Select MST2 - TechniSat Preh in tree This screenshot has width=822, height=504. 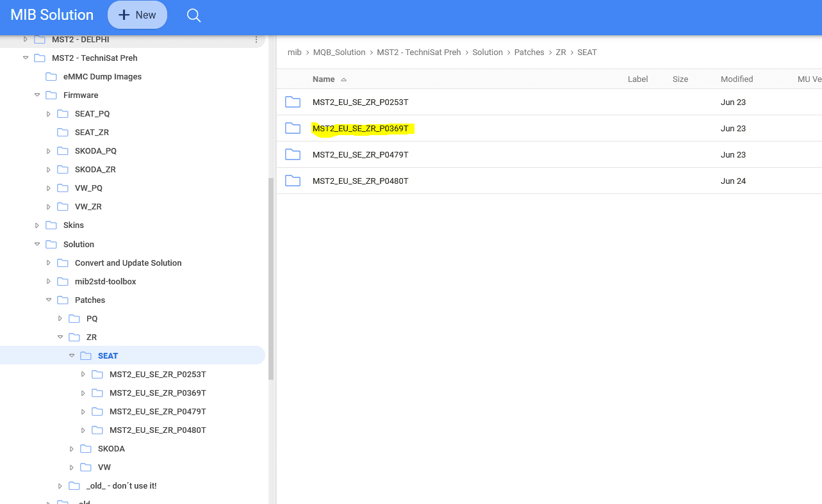tap(95, 58)
